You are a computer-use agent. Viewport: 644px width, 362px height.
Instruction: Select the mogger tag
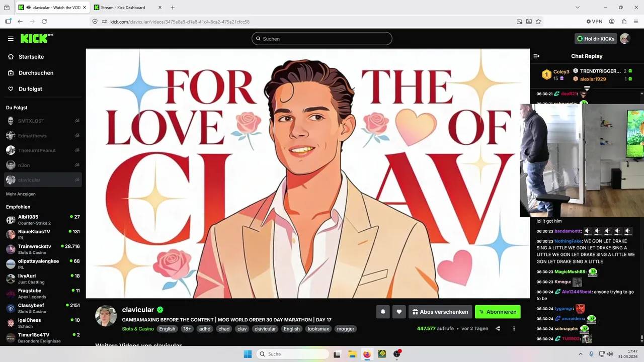click(x=346, y=329)
